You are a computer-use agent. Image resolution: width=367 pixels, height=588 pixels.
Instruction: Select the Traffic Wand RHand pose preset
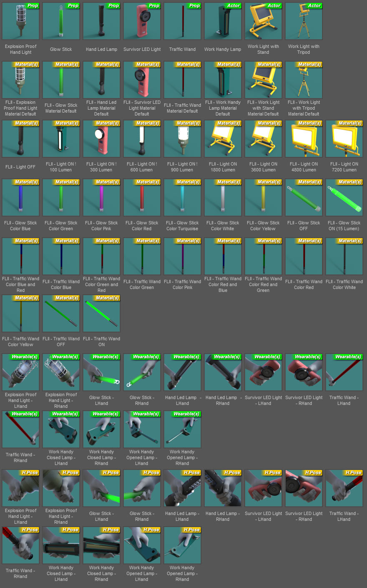(20, 545)
